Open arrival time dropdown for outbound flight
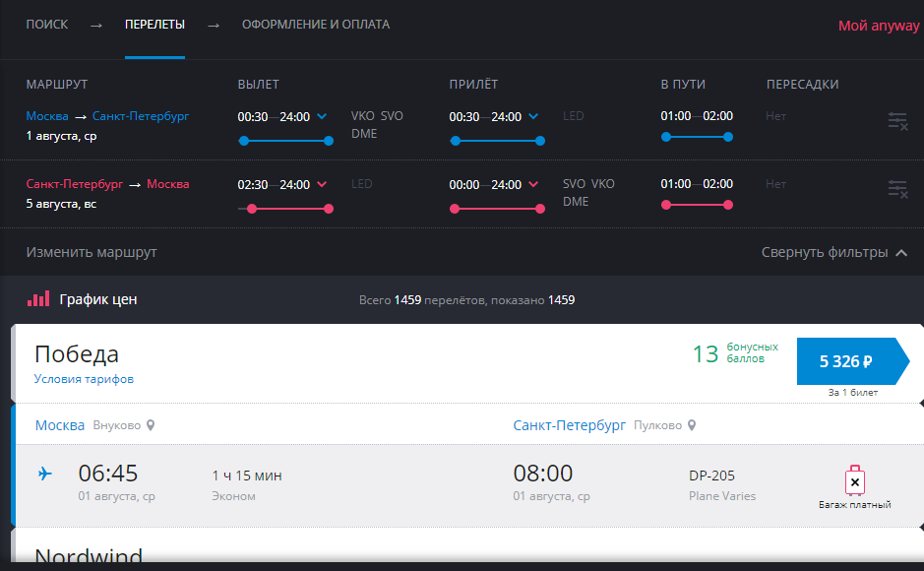 [x=534, y=116]
